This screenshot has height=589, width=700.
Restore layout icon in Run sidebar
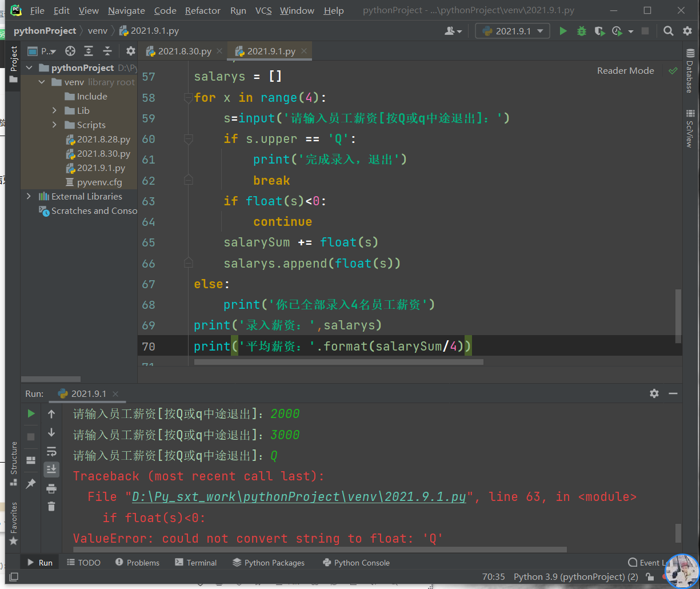[x=31, y=460]
